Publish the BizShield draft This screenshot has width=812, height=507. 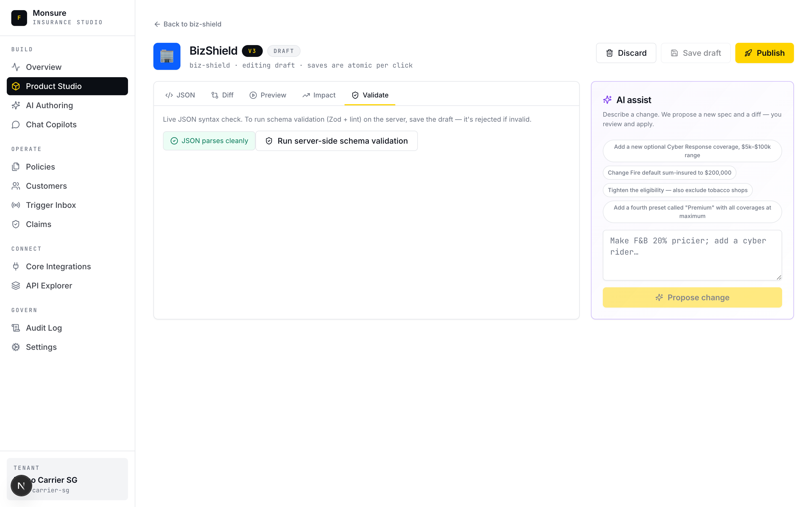[x=764, y=53]
